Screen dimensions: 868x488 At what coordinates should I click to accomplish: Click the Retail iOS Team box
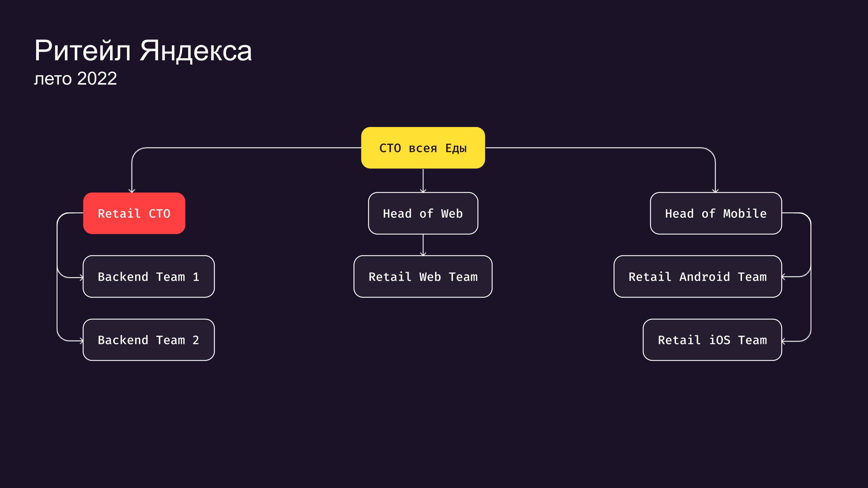pos(712,340)
